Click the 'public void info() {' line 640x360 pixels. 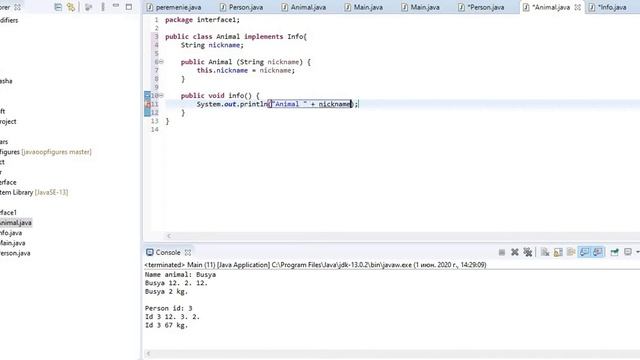point(220,96)
